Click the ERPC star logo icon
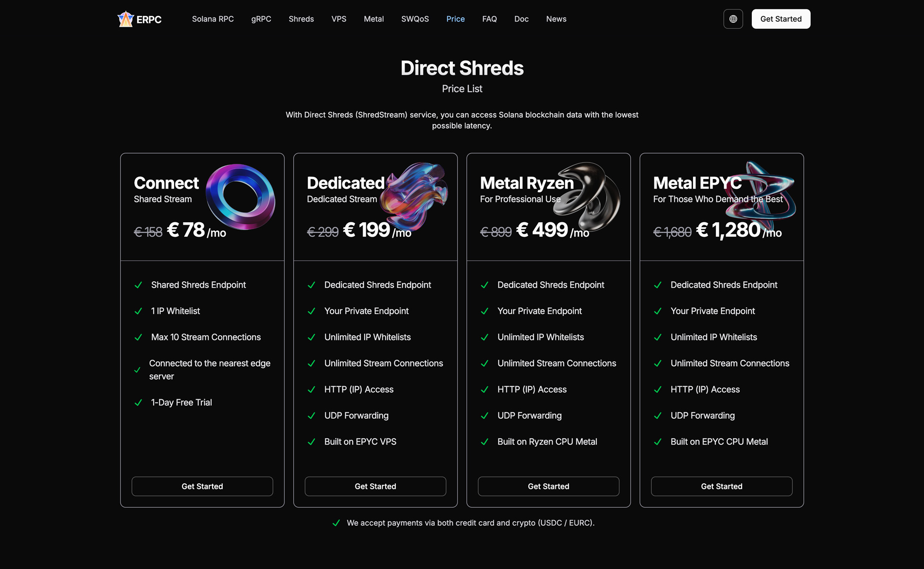 click(x=125, y=19)
